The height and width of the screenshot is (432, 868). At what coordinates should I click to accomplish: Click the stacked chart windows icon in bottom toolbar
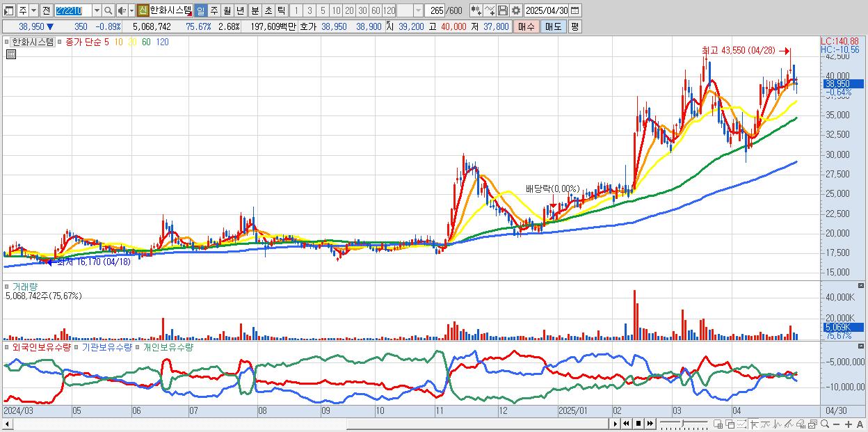tap(812, 424)
